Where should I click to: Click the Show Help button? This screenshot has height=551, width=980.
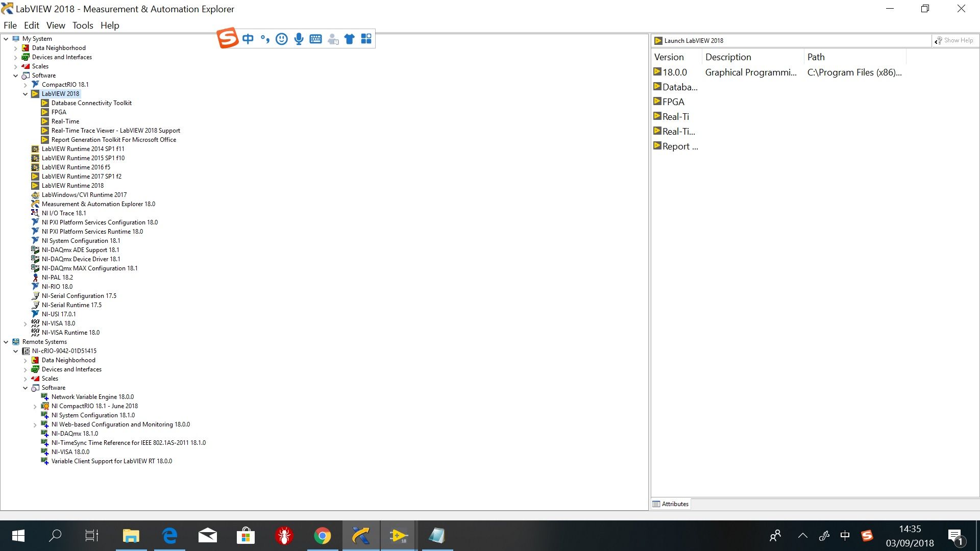[x=954, y=40]
